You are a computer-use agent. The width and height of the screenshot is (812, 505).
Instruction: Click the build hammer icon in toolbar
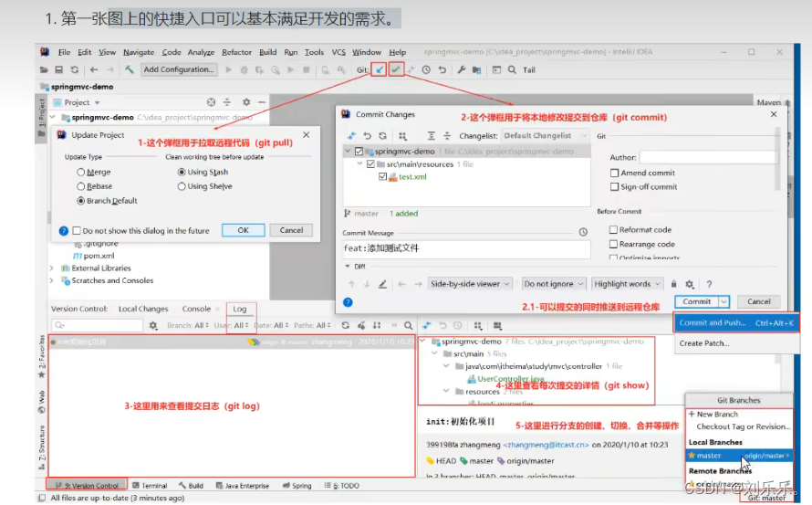[129, 69]
